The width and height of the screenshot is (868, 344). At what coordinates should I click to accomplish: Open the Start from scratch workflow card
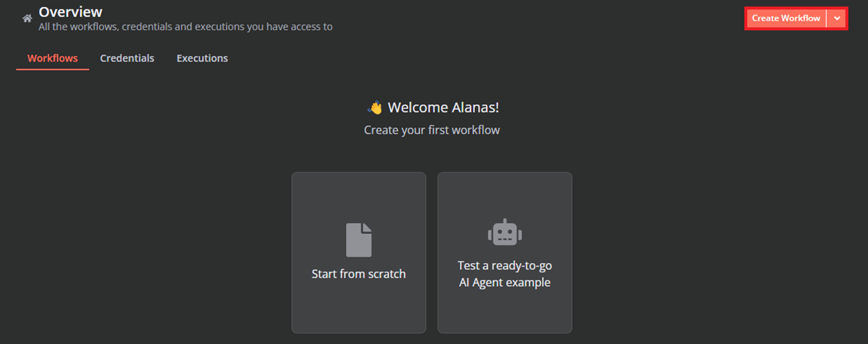pyautogui.click(x=358, y=252)
